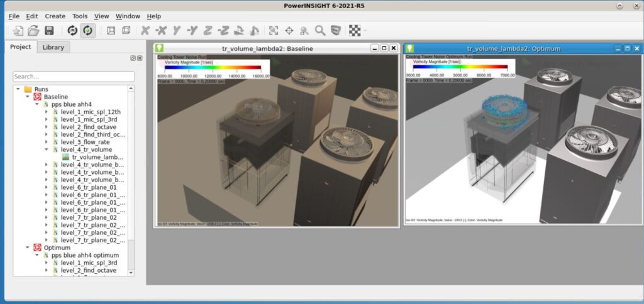
Task: Toggle the lightbulb icon in the Baseline viewer
Action: click(x=159, y=48)
